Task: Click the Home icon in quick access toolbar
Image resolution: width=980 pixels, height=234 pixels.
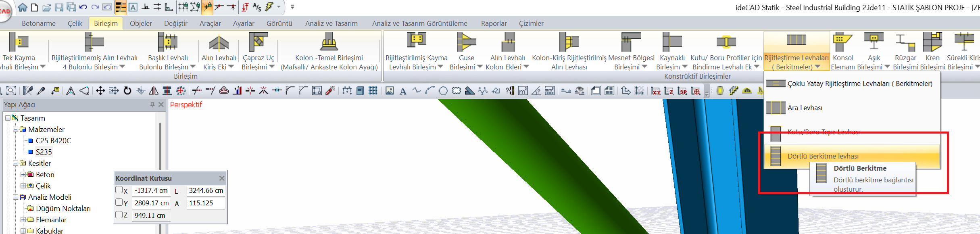Action: (x=23, y=7)
